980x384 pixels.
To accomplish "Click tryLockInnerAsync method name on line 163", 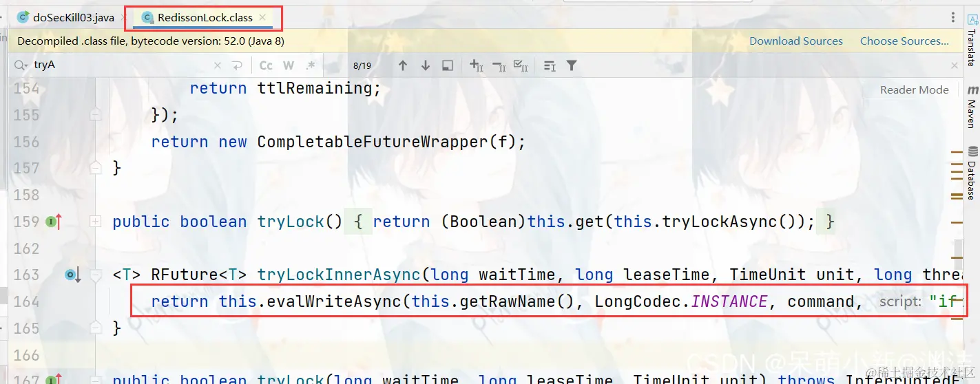I will pos(338,275).
